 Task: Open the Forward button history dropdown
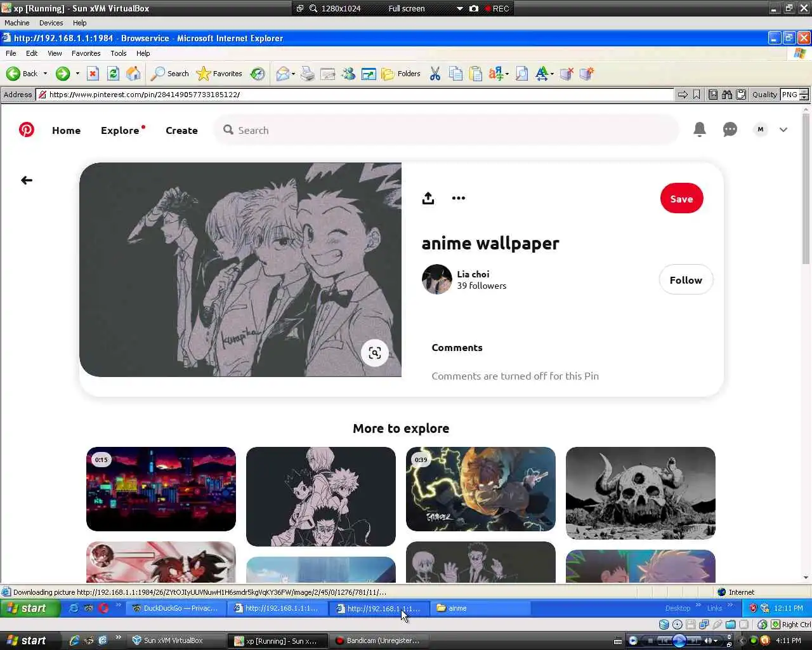click(77, 74)
